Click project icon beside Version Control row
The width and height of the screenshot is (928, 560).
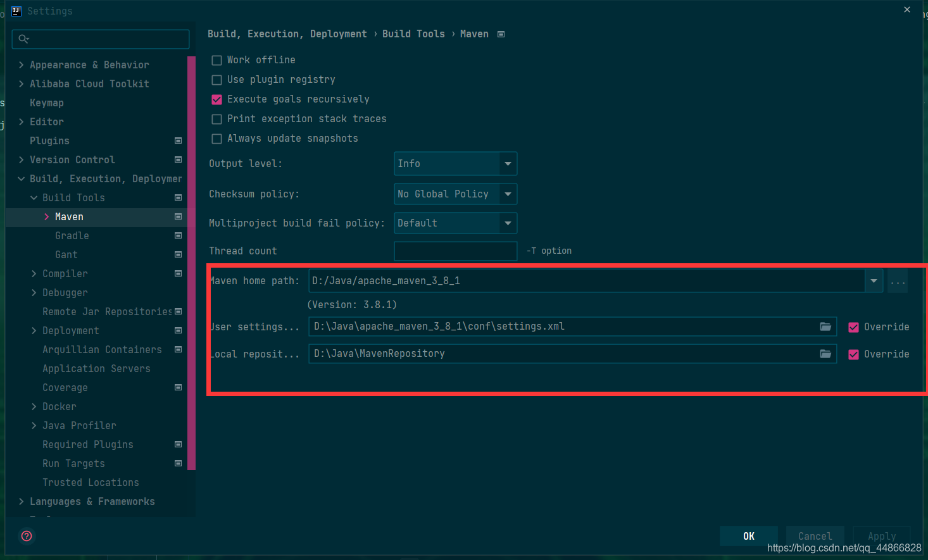(x=178, y=159)
